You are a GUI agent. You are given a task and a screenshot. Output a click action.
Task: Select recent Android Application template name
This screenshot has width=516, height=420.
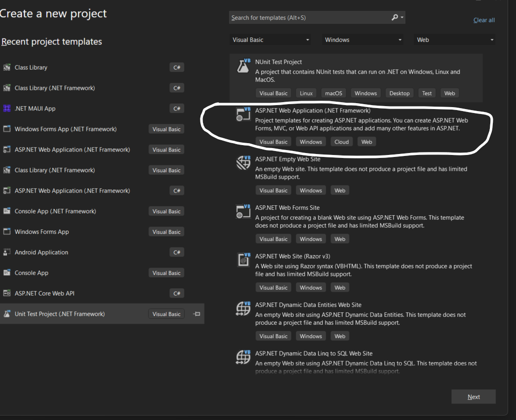[x=41, y=252]
